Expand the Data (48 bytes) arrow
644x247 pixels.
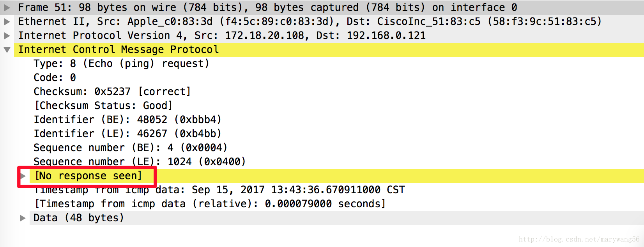pos(23,218)
